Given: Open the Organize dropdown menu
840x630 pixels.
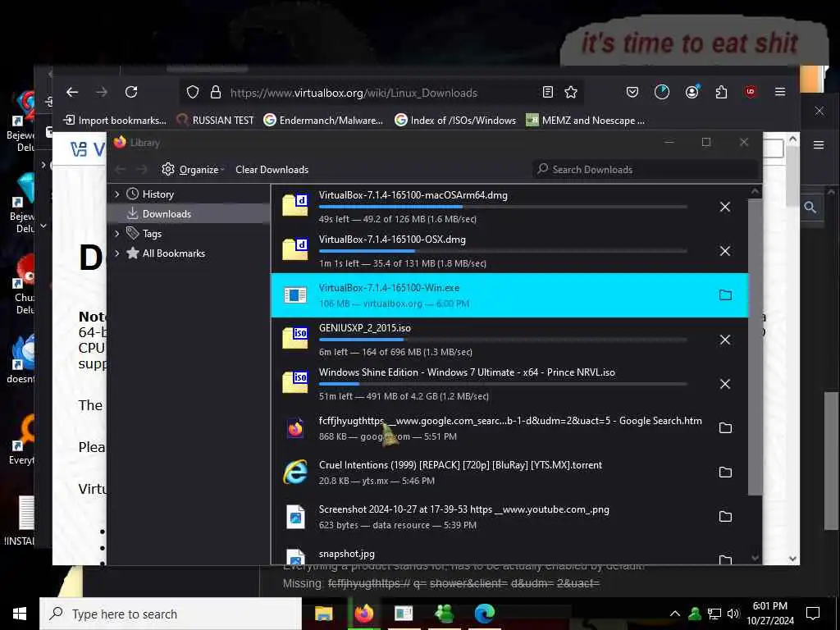Looking at the screenshot, I should click(x=194, y=169).
